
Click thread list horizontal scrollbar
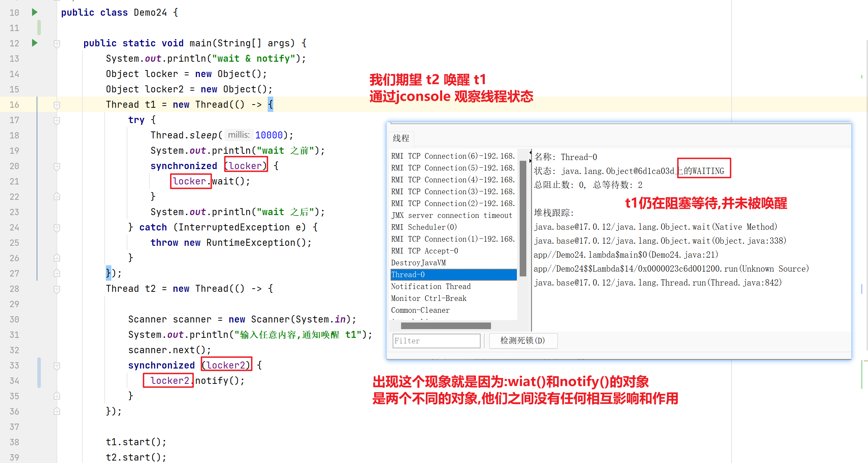[446, 326]
